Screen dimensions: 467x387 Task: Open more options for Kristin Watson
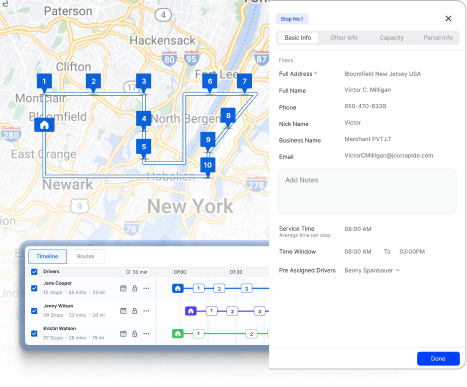point(146,334)
